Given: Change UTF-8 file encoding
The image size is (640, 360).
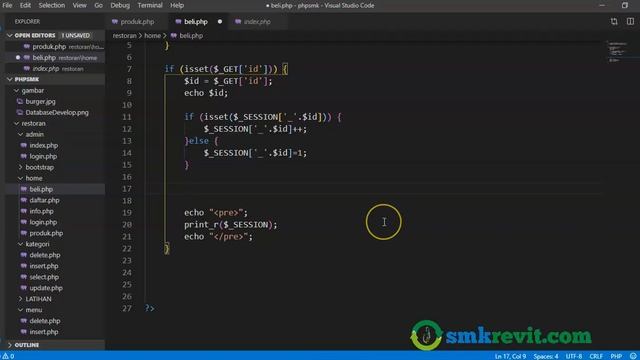Looking at the screenshot, I should [x=573, y=356].
